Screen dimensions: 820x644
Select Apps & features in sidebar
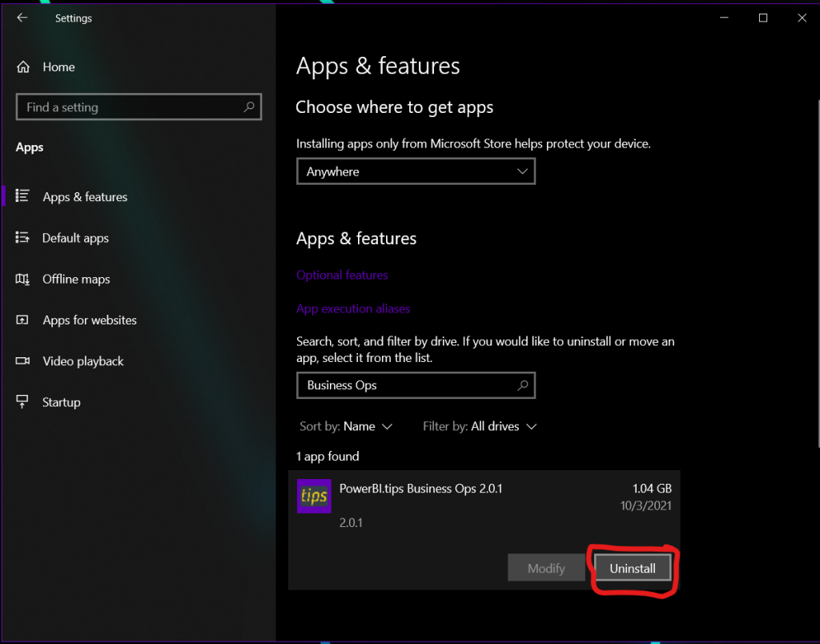pyautogui.click(x=85, y=197)
